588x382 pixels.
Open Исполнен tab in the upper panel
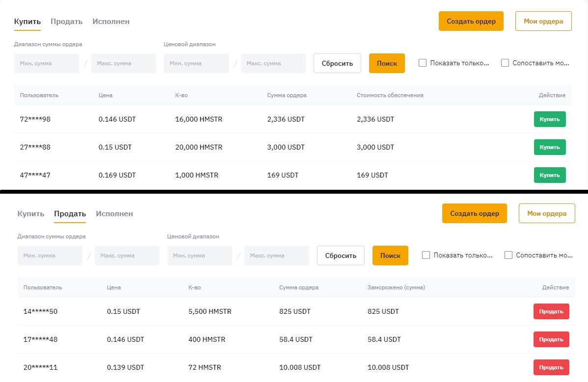click(111, 22)
